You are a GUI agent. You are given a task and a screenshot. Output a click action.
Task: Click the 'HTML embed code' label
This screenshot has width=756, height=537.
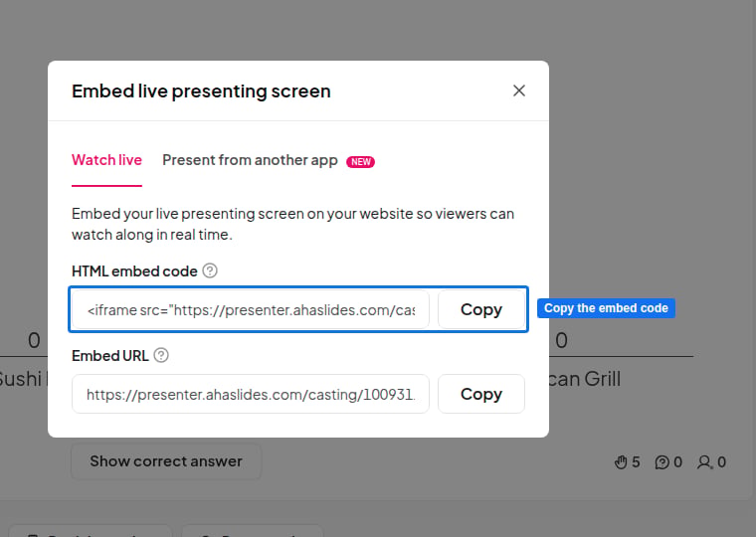(134, 271)
